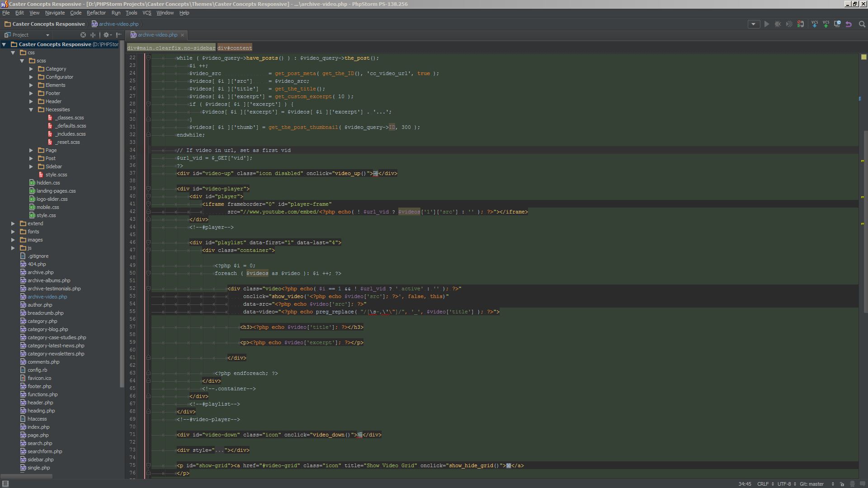The image size is (868, 488).
Task: Toggle fold marker at line 28
Action: pos(148,104)
